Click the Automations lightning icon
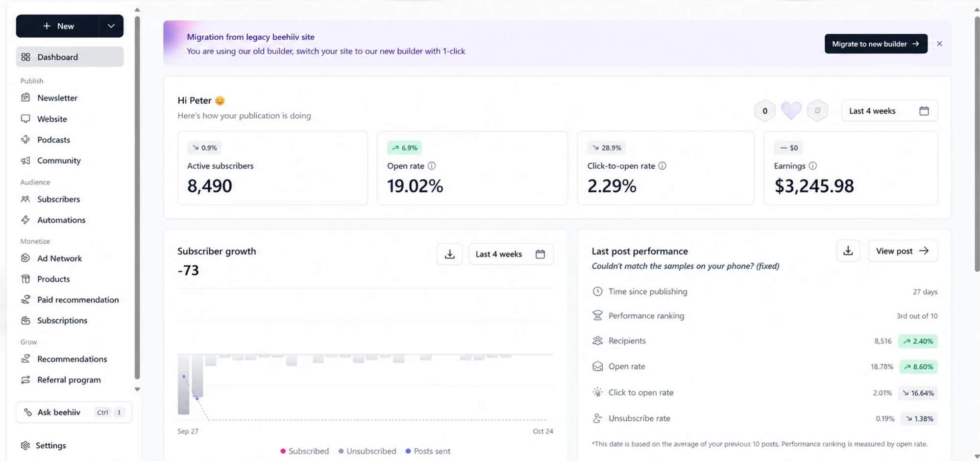980x461 pixels. (25, 220)
